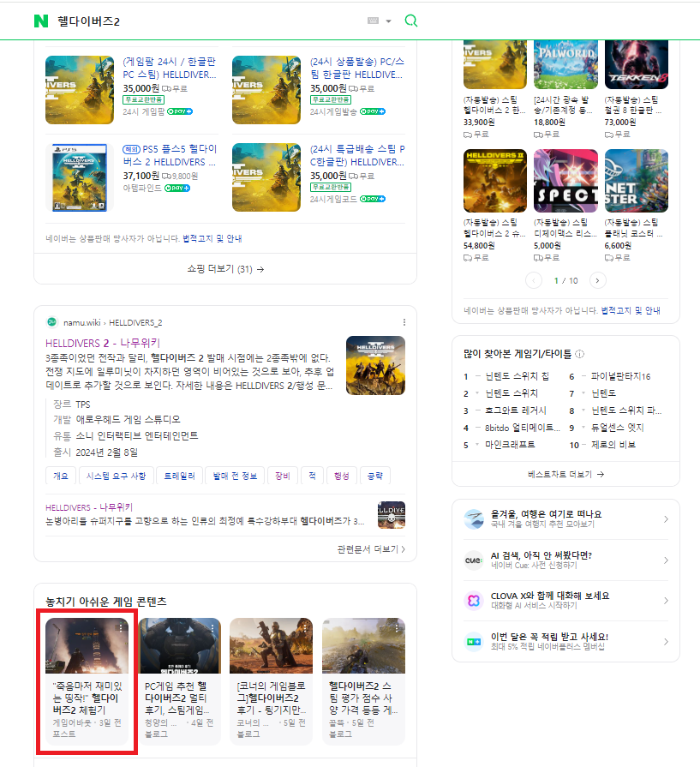The height and width of the screenshot is (767, 700).
Task: Click the namu.wiki Helldivers 2 cover thumbnail
Action: coord(375,365)
